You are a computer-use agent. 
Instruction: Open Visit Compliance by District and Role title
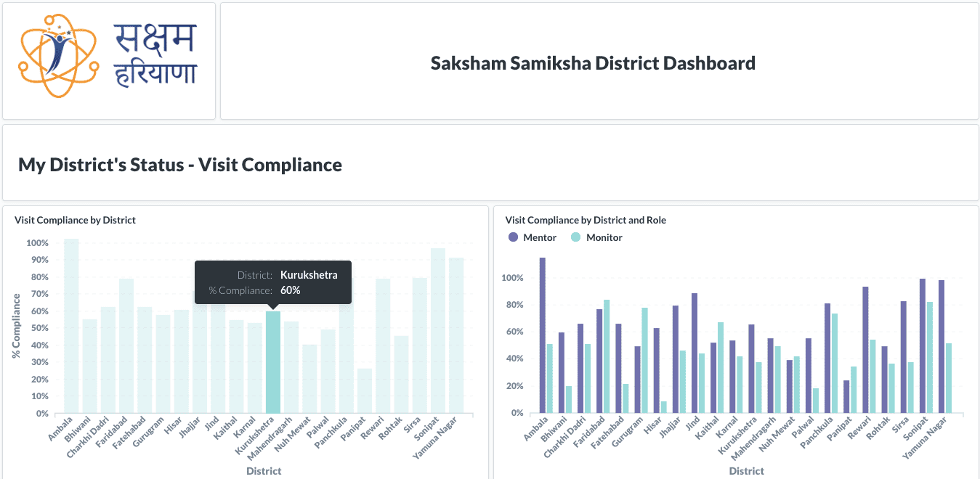point(586,220)
